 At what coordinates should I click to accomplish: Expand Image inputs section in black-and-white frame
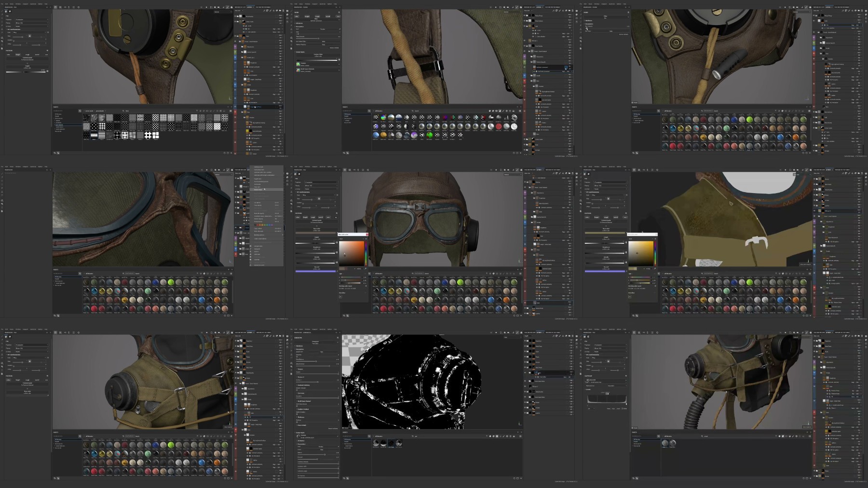point(300,432)
